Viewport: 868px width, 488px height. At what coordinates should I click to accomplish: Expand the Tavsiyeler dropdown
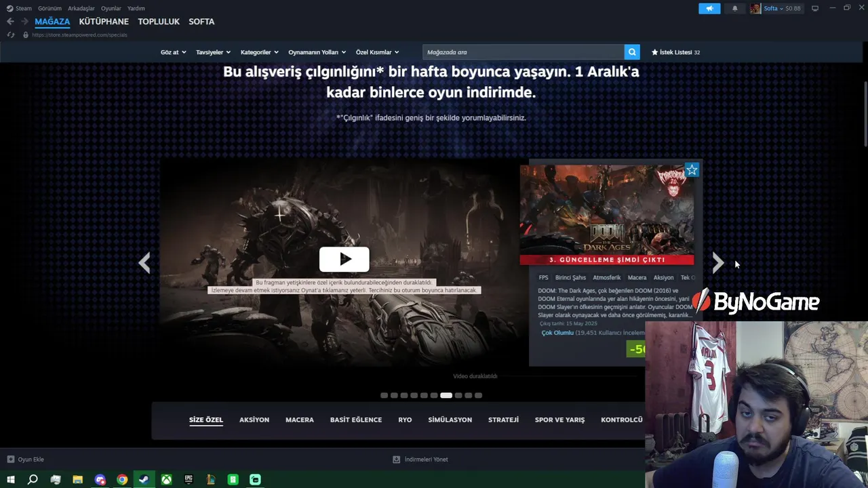click(213, 52)
